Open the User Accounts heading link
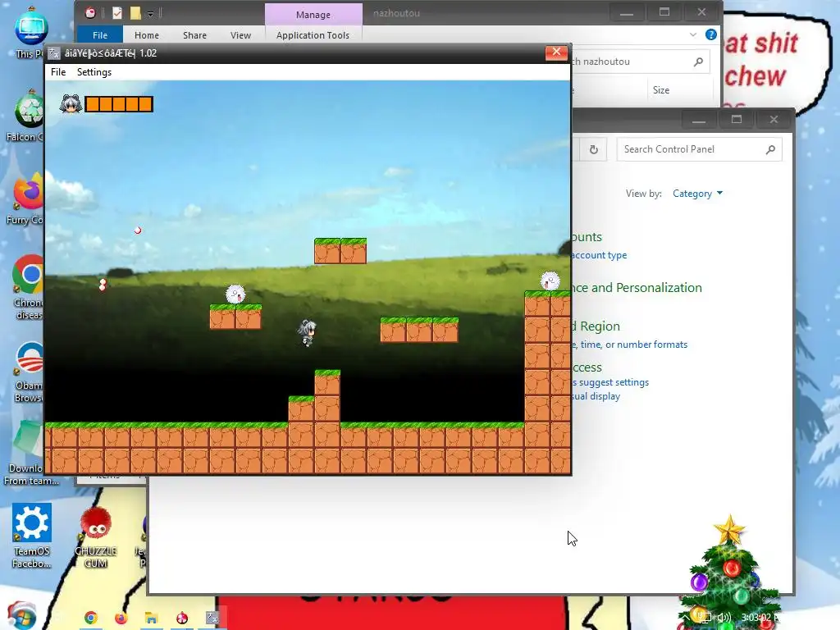Screen dimensions: 840x630 587,237
